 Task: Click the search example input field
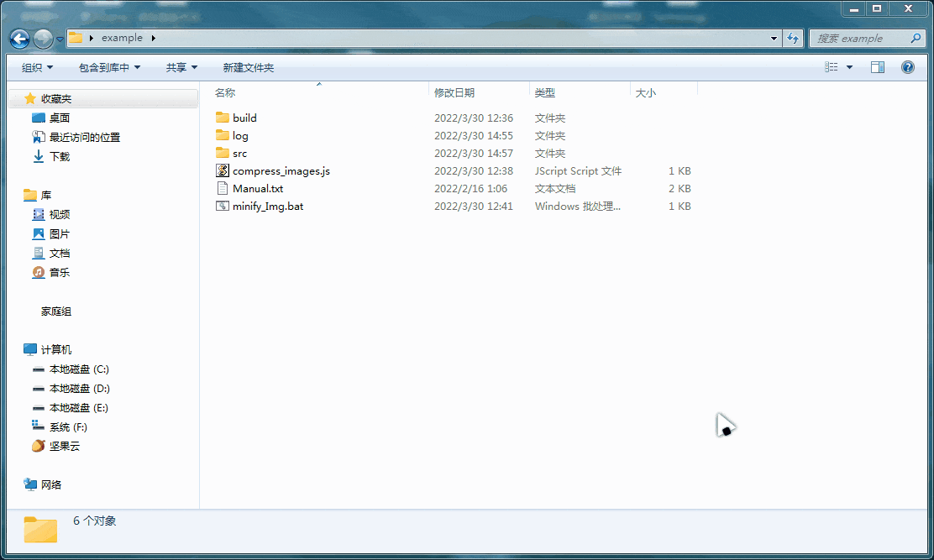tap(858, 38)
